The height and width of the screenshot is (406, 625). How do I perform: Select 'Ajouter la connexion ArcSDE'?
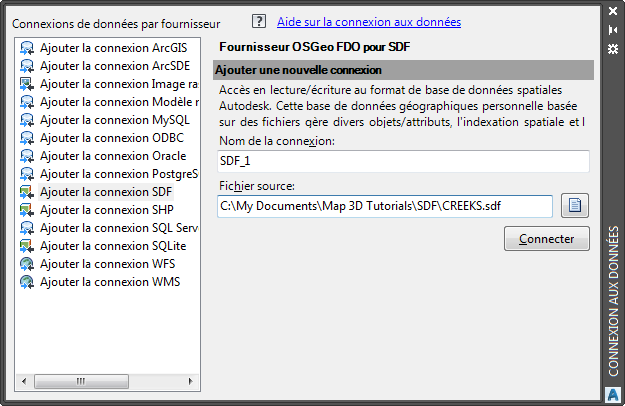(114, 66)
